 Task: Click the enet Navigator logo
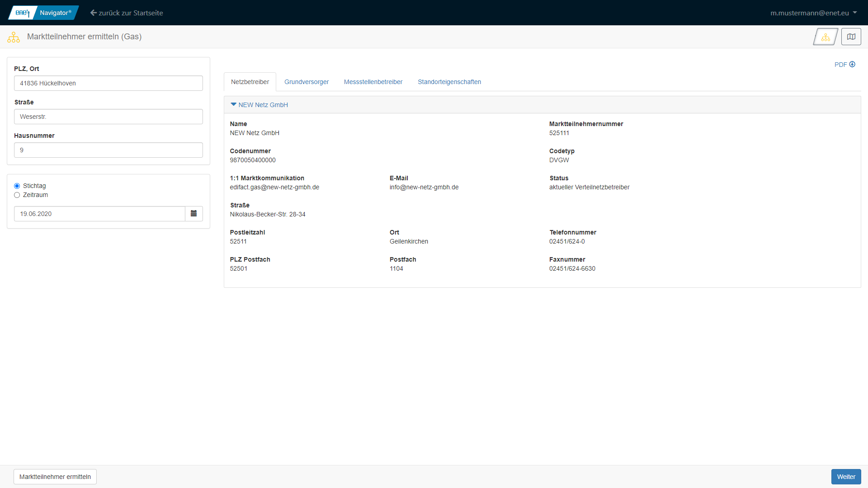43,13
